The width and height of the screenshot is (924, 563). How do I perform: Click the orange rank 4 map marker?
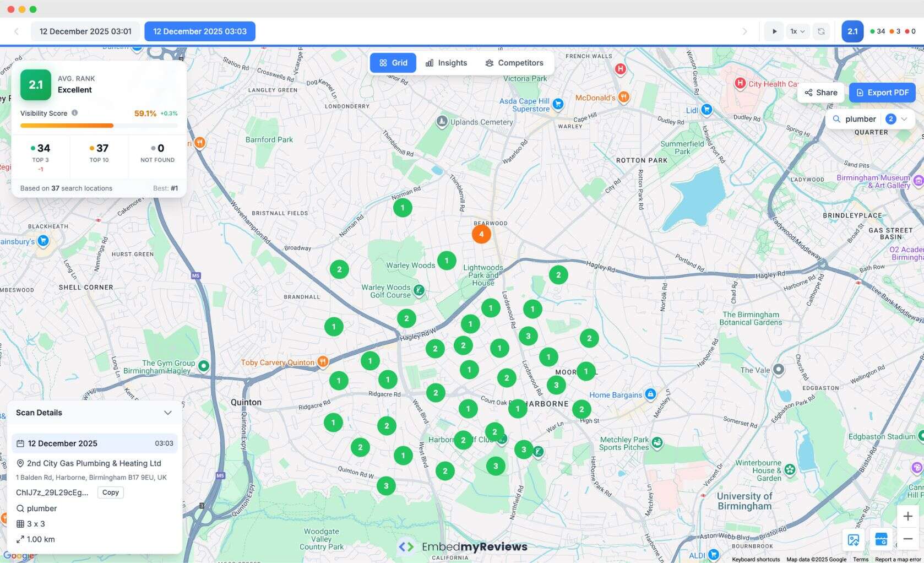coord(481,234)
